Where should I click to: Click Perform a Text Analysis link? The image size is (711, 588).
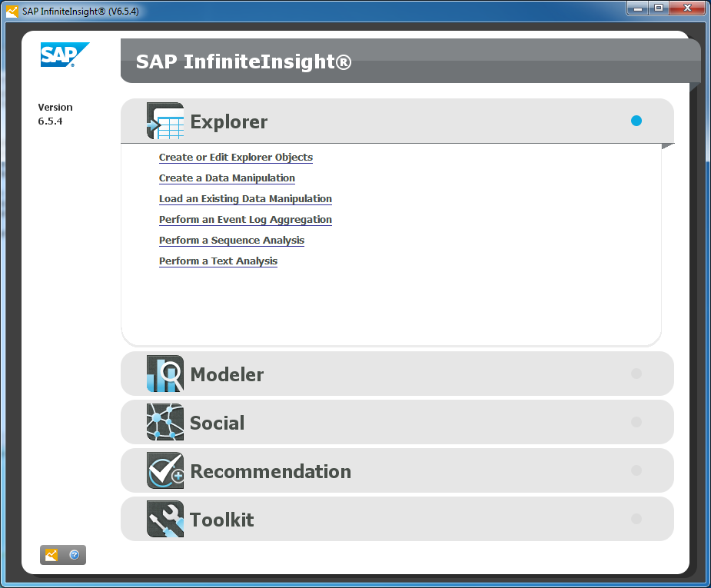218,261
